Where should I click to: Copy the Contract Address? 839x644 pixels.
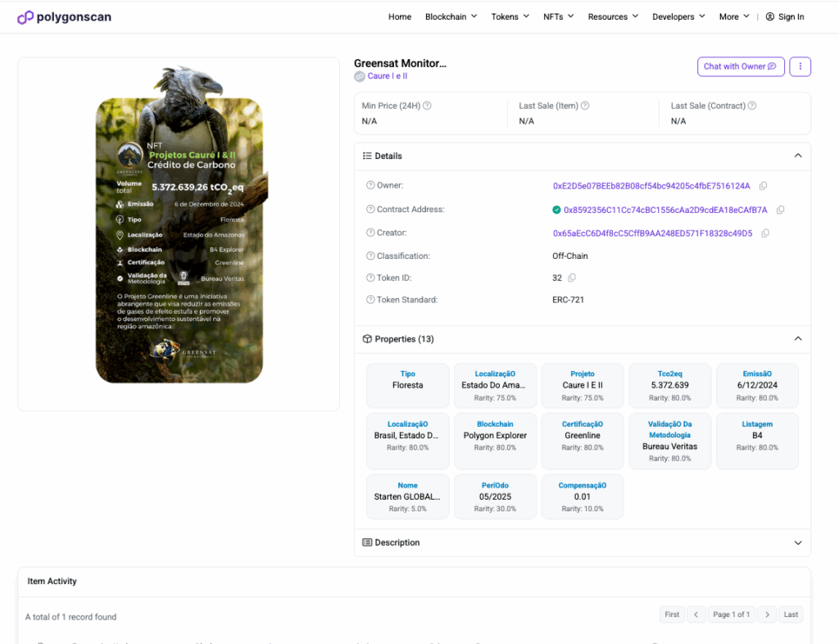(x=780, y=210)
